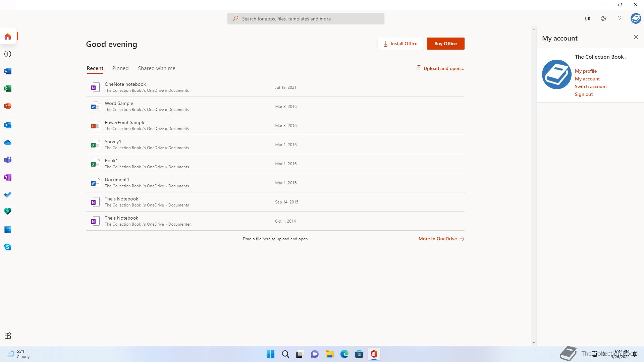Switch to Shared with me tab
Image resolution: width=644 pixels, height=362 pixels.
[x=156, y=68]
